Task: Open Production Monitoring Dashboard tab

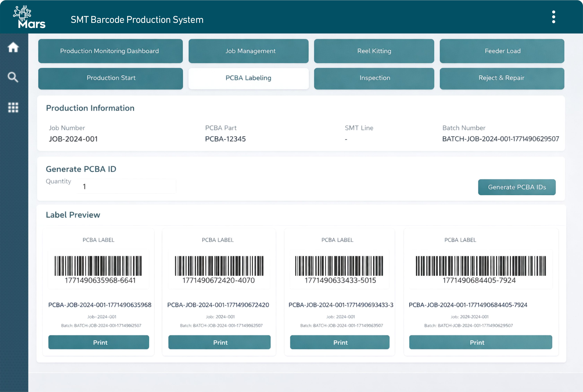Action: pyautogui.click(x=110, y=51)
